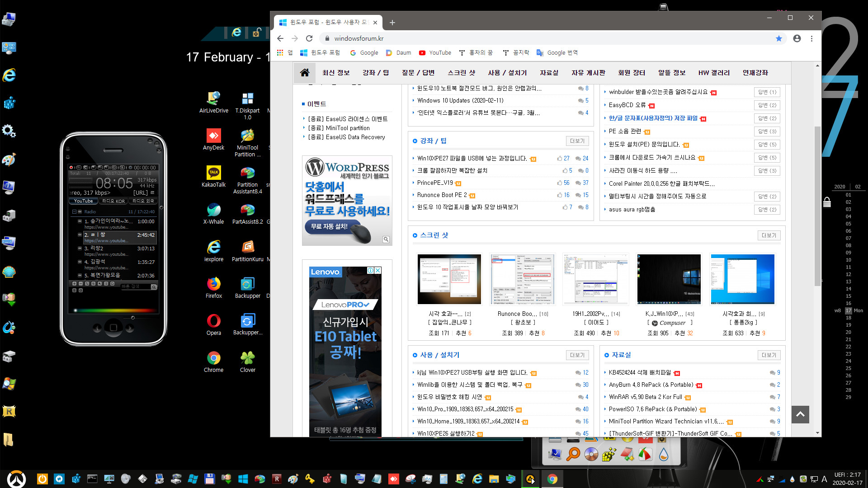Image resolution: width=868 pixels, height=488 pixels.
Task: Expand 강좌 / 팁 section with 더보기
Action: [x=577, y=141]
